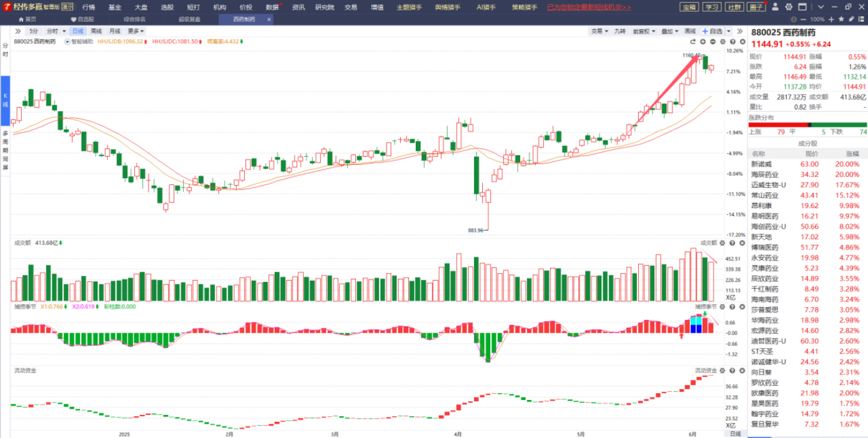This screenshot has width=868, height=438.
Task: Switch to the 综合排名 tab
Action: coord(135,19)
